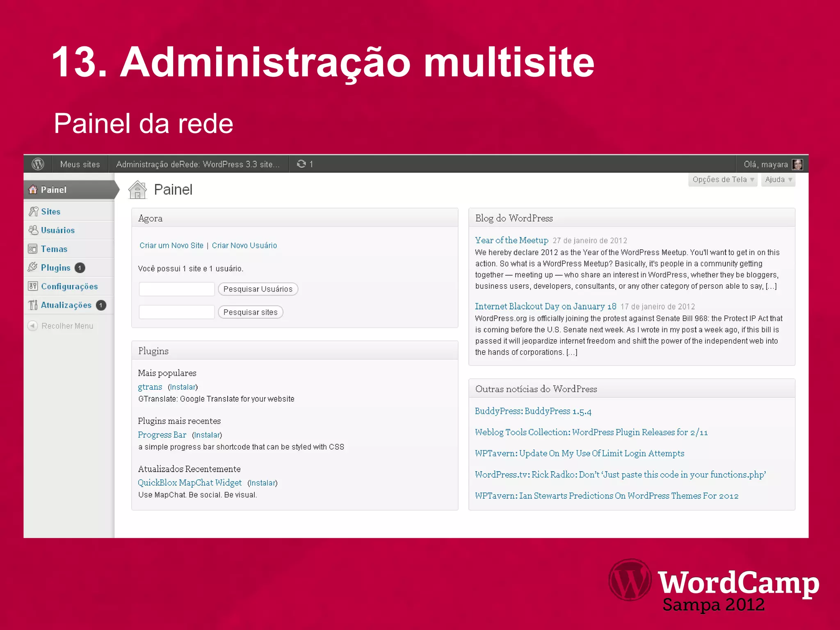Click Instalar next to Progress Bar
Screen dimensions: 840x630
click(207, 435)
